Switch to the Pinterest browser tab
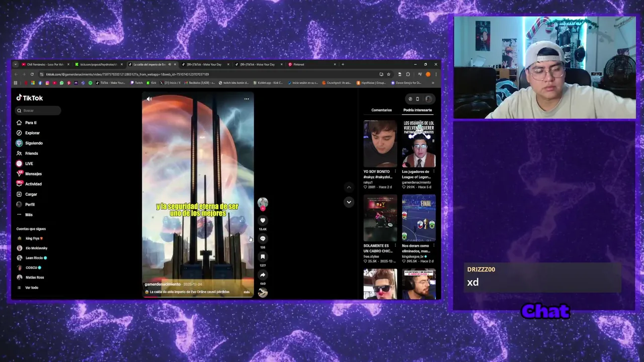The width and height of the screenshot is (644, 362). (312, 64)
